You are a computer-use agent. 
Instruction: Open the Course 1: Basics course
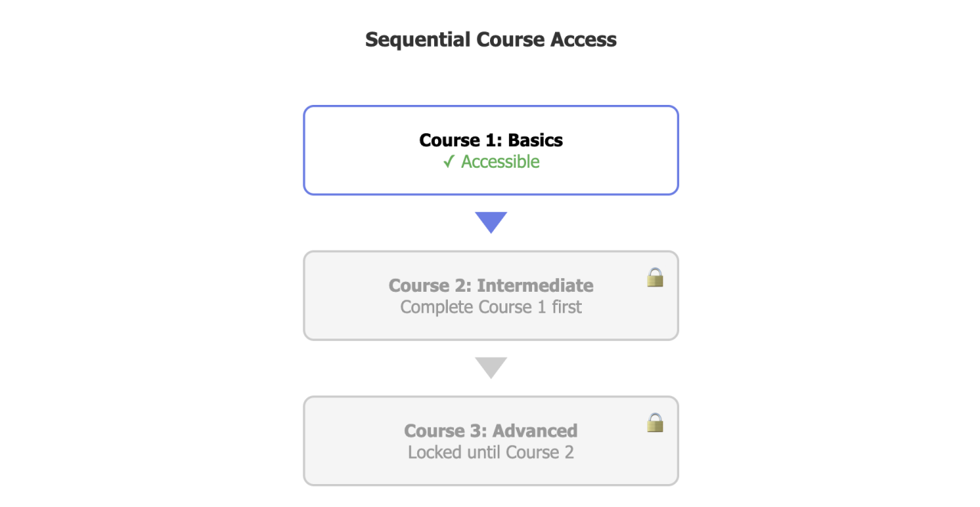coord(491,140)
